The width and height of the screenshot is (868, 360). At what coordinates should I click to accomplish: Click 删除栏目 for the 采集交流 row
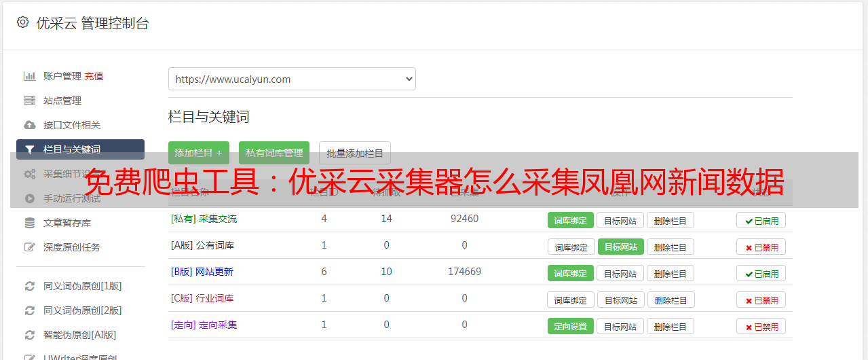click(x=671, y=220)
